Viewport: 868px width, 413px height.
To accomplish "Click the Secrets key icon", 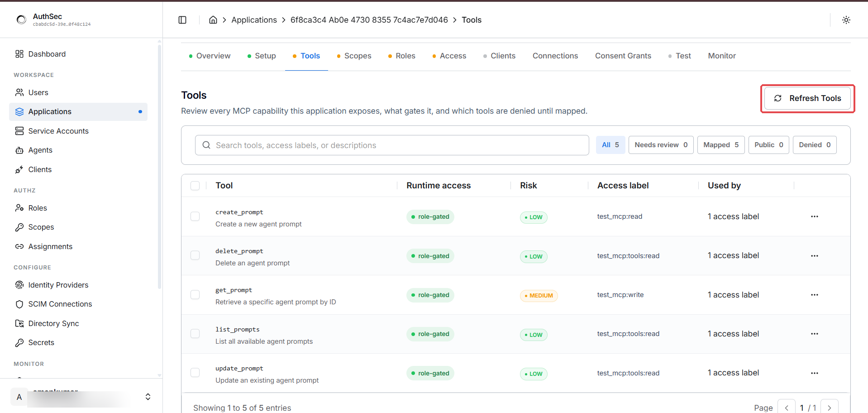I will click(x=19, y=343).
